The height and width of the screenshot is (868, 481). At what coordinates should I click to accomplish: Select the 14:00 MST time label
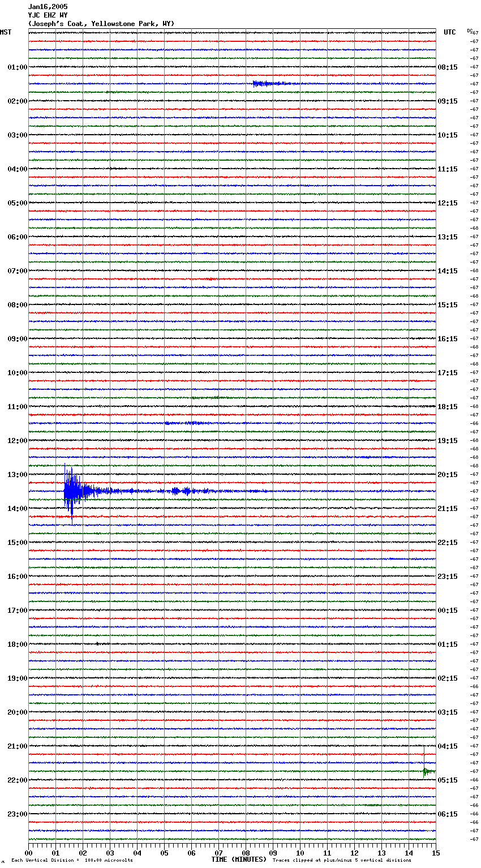[x=18, y=509]
